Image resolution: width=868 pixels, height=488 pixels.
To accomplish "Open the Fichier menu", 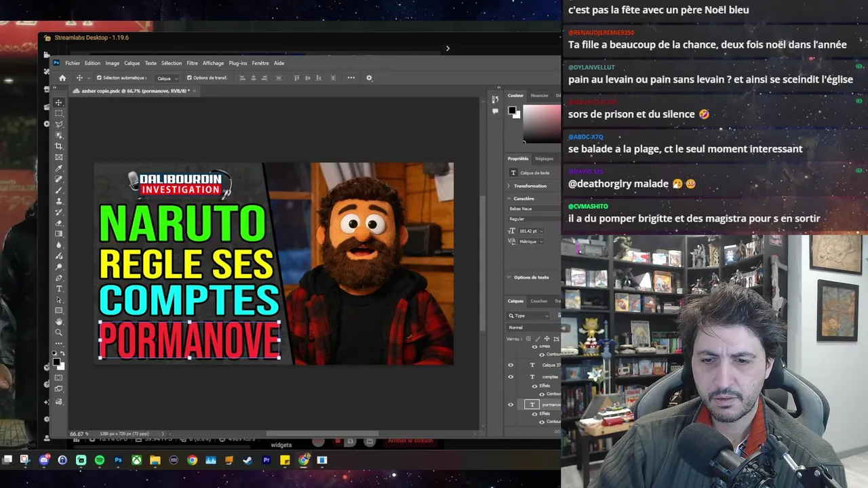I will coord(73,63).
